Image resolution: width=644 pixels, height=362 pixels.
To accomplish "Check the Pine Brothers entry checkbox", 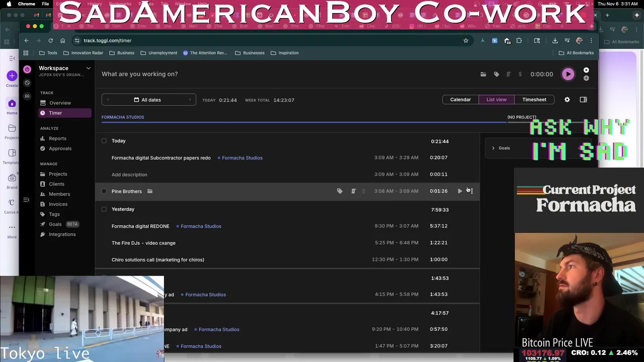I will [104, 191].
